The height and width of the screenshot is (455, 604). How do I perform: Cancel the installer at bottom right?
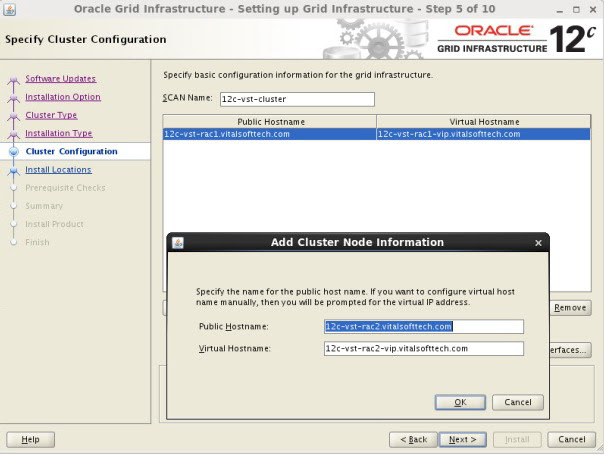pyautogui.click(x=572, y=440)
